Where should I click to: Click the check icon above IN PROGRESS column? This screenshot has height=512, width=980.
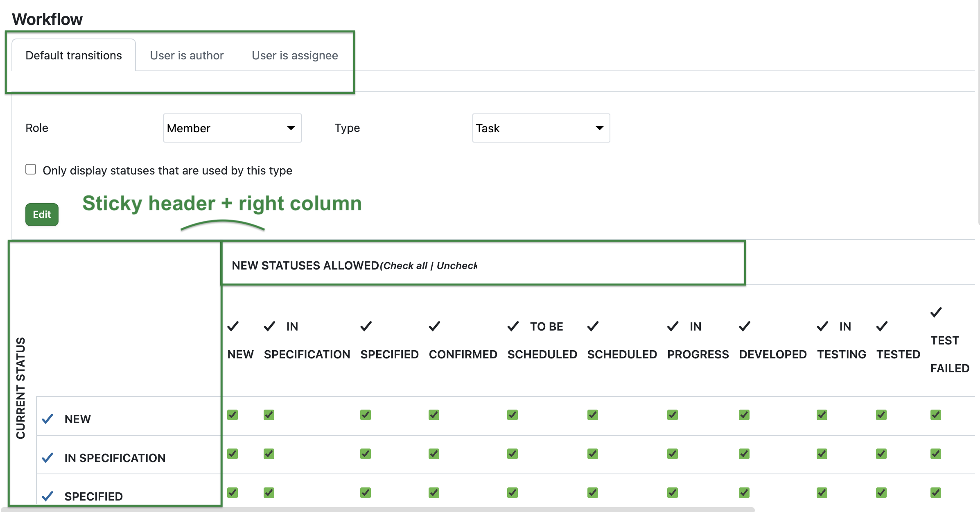point(672,326)
